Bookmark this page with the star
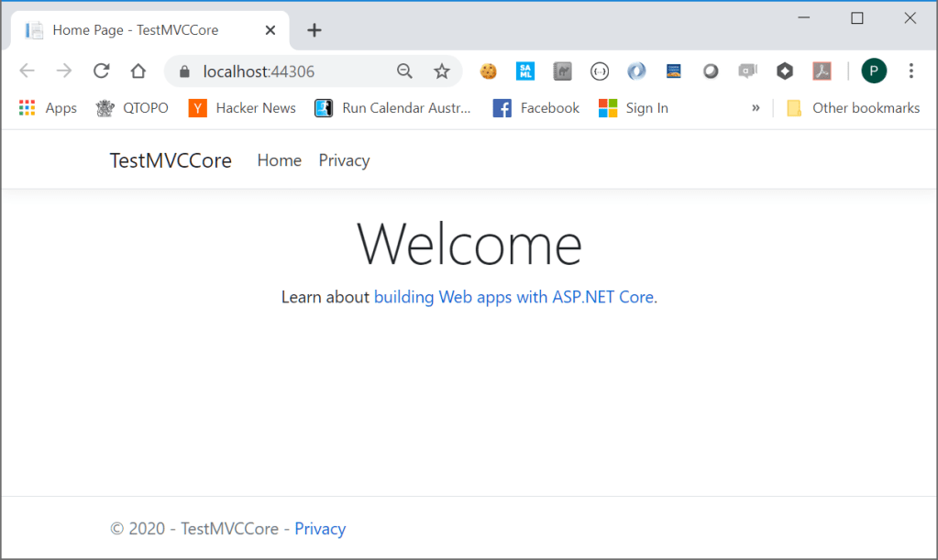 tap(442, 71)
